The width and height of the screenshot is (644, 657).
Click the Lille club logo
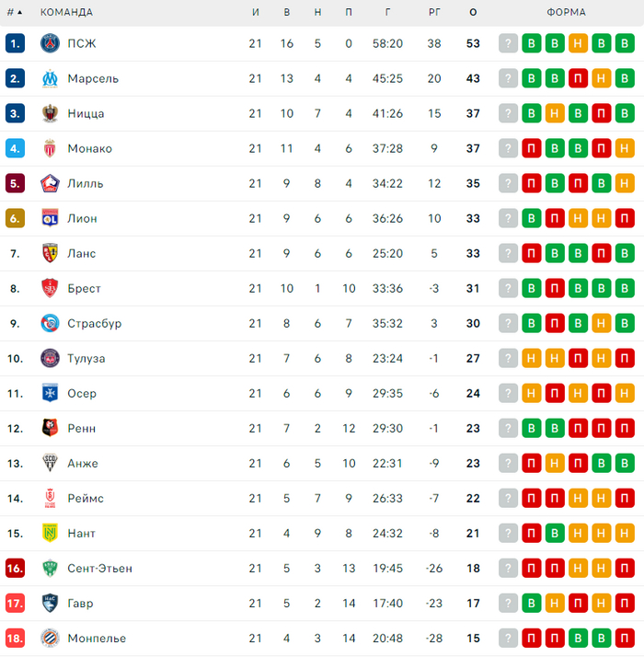click(x=50, y=183)
